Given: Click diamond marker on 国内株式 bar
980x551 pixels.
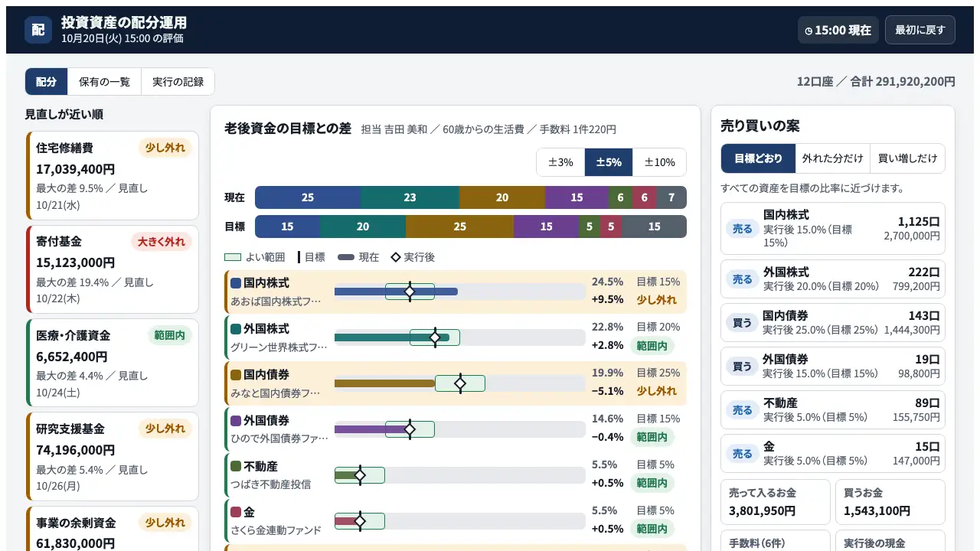Looking at the screenshot, I should [x=410, y=292].
